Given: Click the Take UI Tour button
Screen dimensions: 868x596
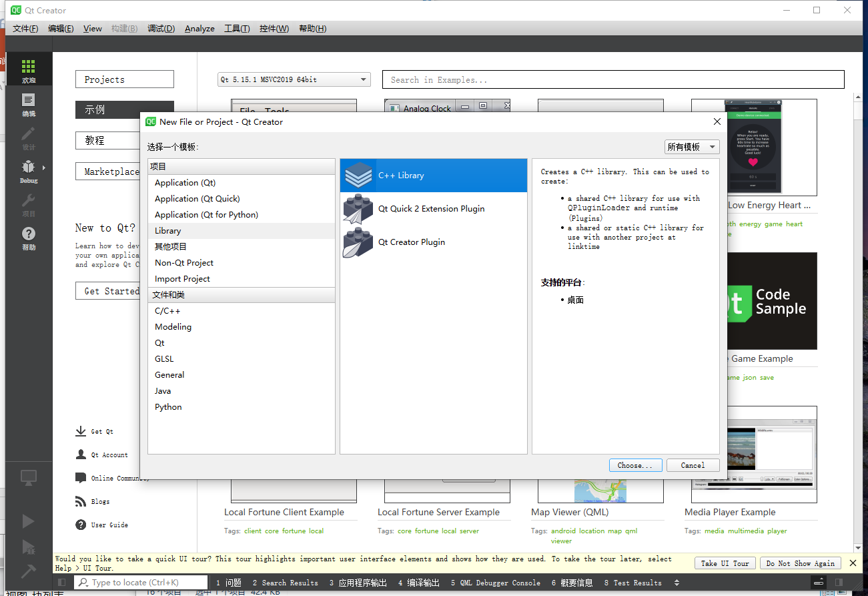Looking at the screenshot, I should click(x=725, y=563).
